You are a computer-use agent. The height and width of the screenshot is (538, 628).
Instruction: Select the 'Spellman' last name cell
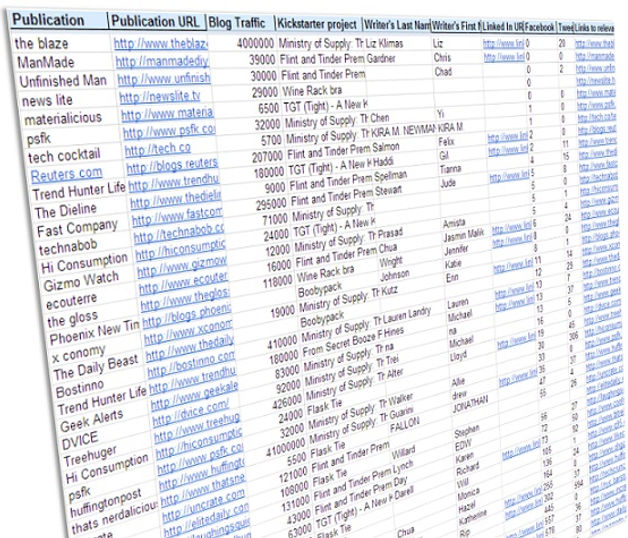(x=390, y=176)
